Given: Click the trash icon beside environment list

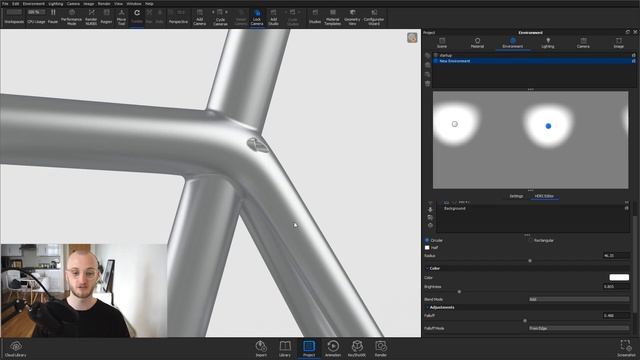Looking at the screenshot, I should click(427, 84).
